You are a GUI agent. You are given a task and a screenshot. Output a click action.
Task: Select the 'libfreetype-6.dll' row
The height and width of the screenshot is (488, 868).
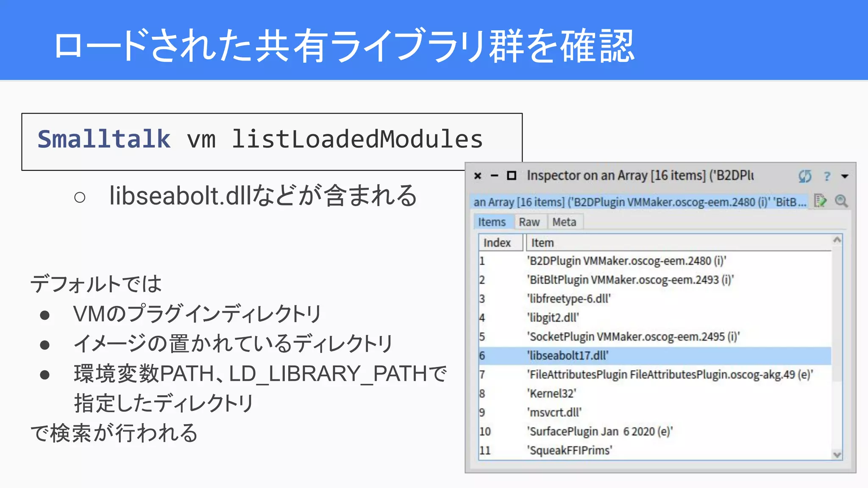pos(655,299)
